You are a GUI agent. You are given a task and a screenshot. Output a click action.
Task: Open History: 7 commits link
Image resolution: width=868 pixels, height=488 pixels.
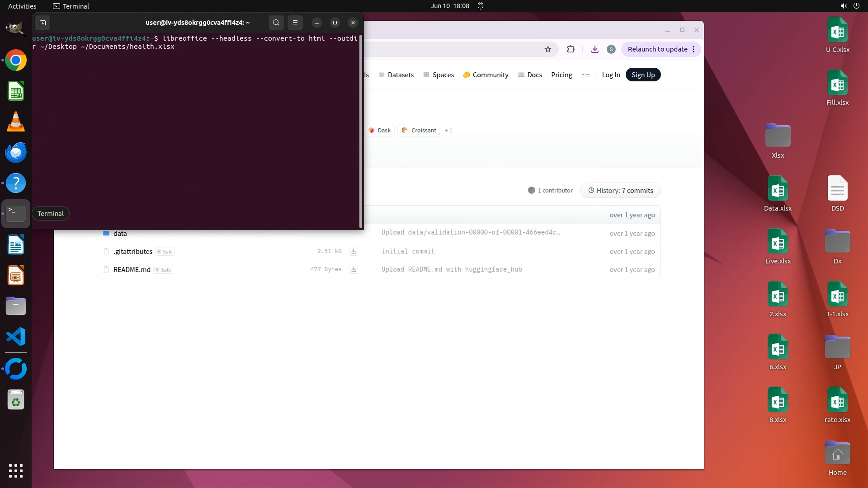620,191
